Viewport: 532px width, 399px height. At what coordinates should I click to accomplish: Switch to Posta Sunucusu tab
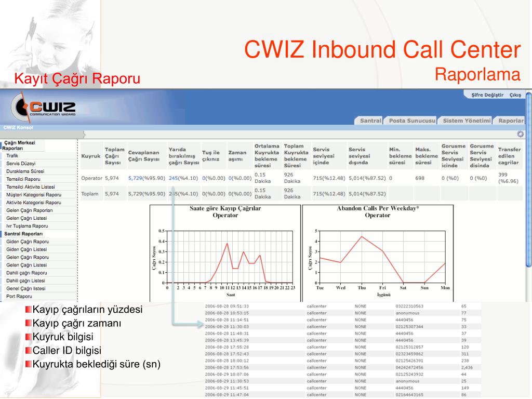(x=410, y=121)
